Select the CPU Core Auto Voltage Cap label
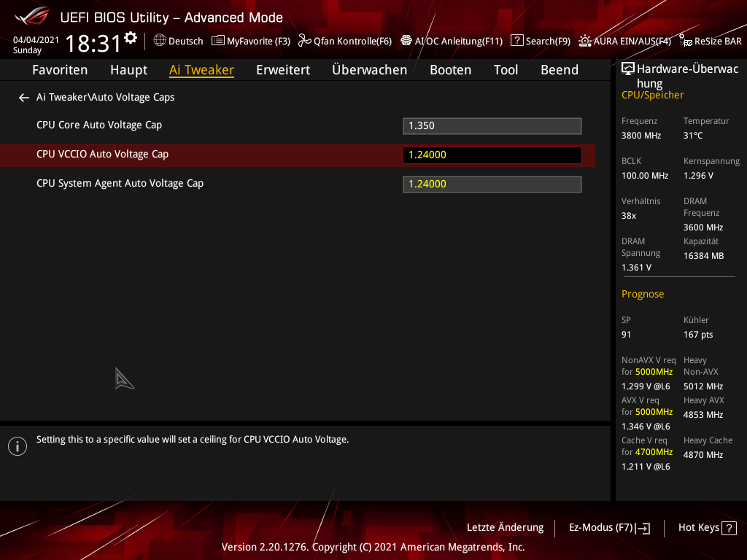Viewport: 747px width, 560px height. (99, 125)
